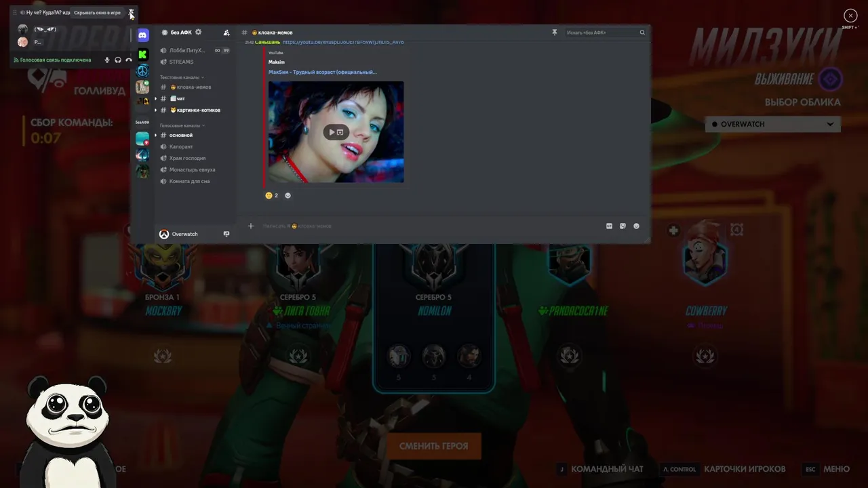The width and height of the screenshot is (868, 488).
Task: Join Калорант voice channel
Action: click(x=195, y=146)
